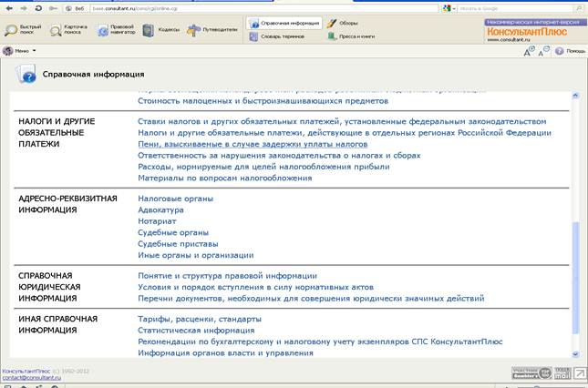Open Рекомендации по бухгалтерскому и налоговому учету

[320, 342]
